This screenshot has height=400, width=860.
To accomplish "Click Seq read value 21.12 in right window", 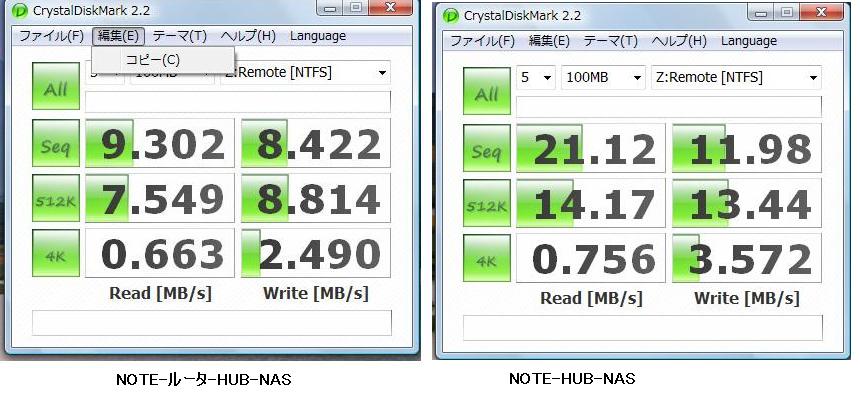I will pyautogui.click(x=591, y=148).
